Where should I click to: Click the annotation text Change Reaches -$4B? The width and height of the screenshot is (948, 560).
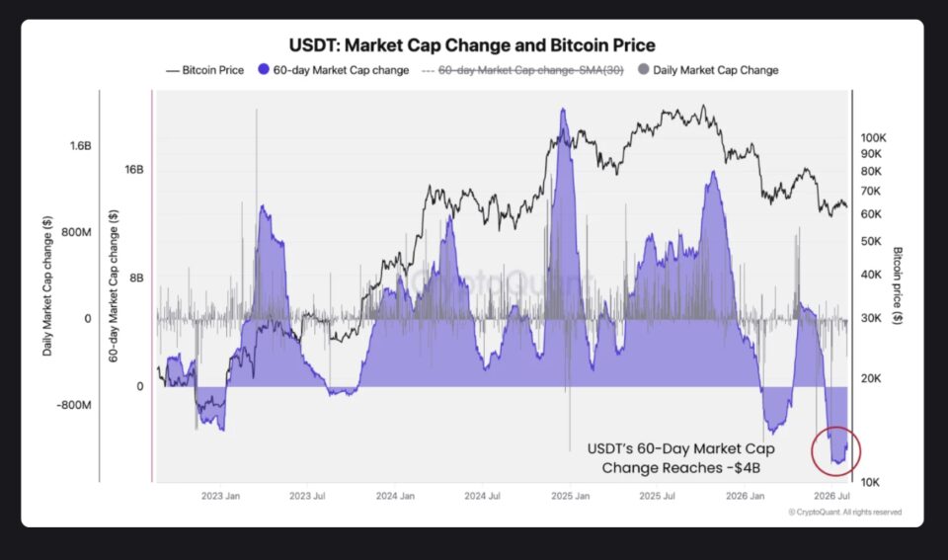click(680, 468)
